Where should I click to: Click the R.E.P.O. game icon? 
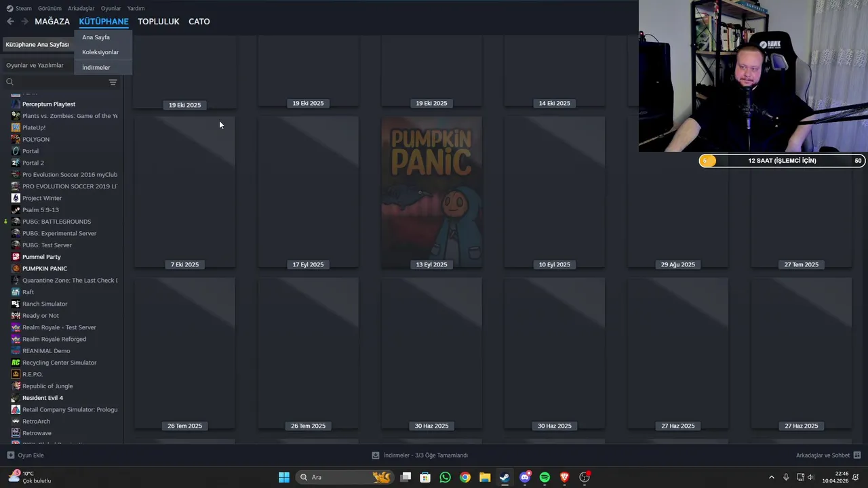[16, 374]
